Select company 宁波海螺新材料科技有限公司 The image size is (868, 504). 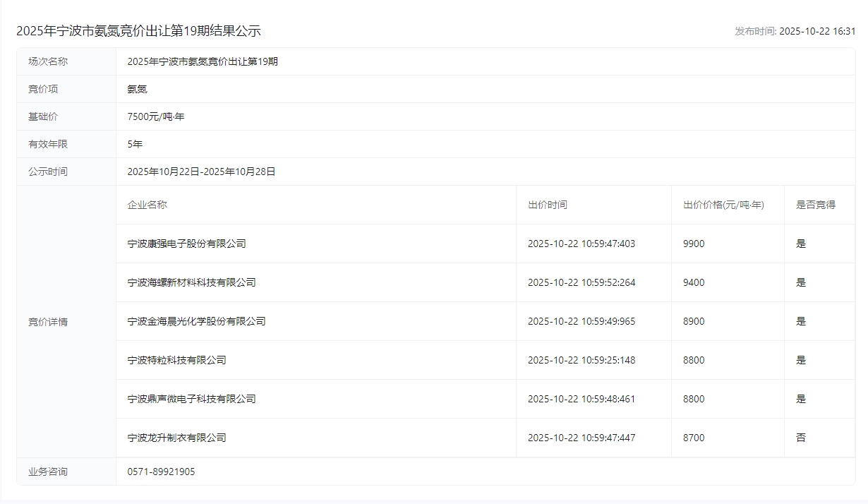191,282
